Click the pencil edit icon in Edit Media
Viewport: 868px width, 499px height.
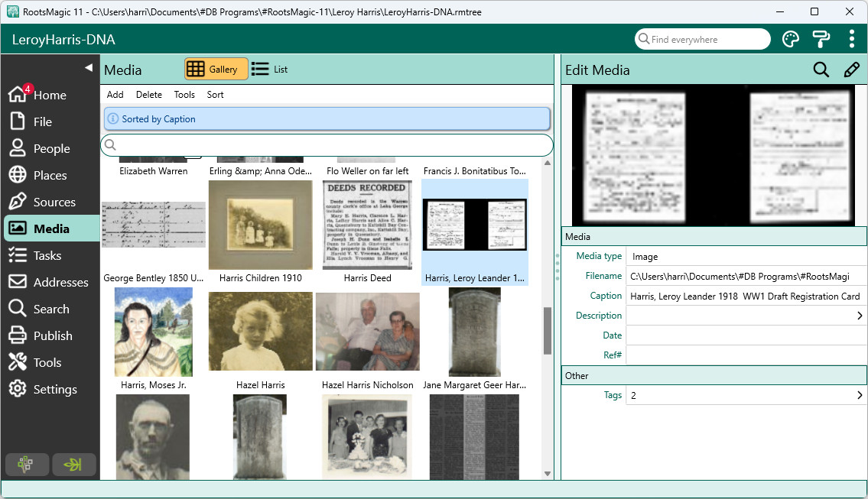coord(851,70)
